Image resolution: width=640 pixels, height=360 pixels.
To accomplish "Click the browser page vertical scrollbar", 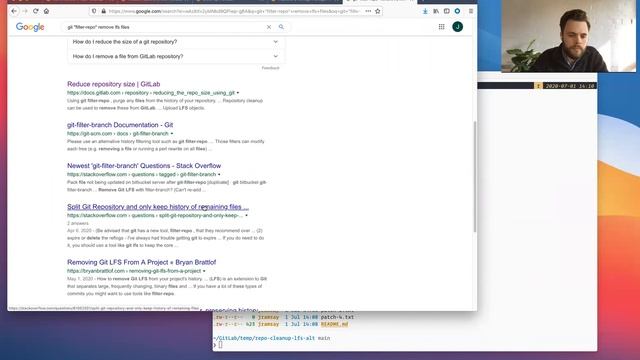I will [x=475, y=177].
